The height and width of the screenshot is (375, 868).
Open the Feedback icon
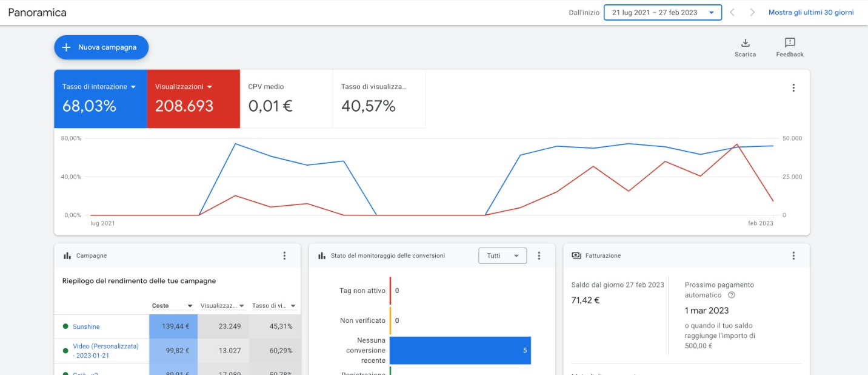[789, 47]
